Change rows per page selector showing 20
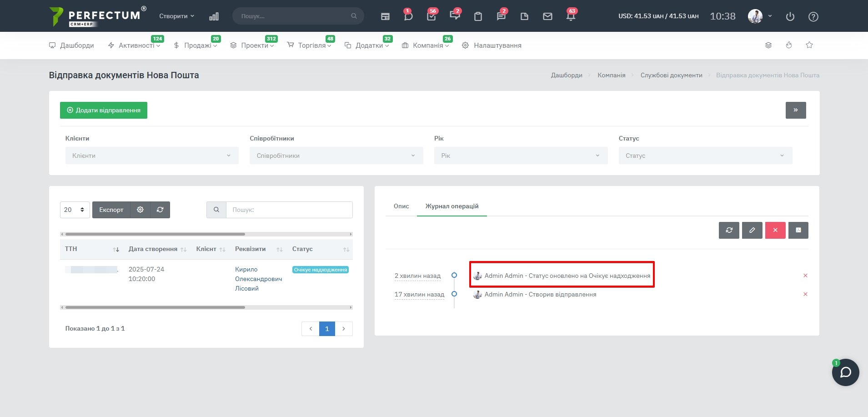 pyautogui.click(x=75, y=210)
